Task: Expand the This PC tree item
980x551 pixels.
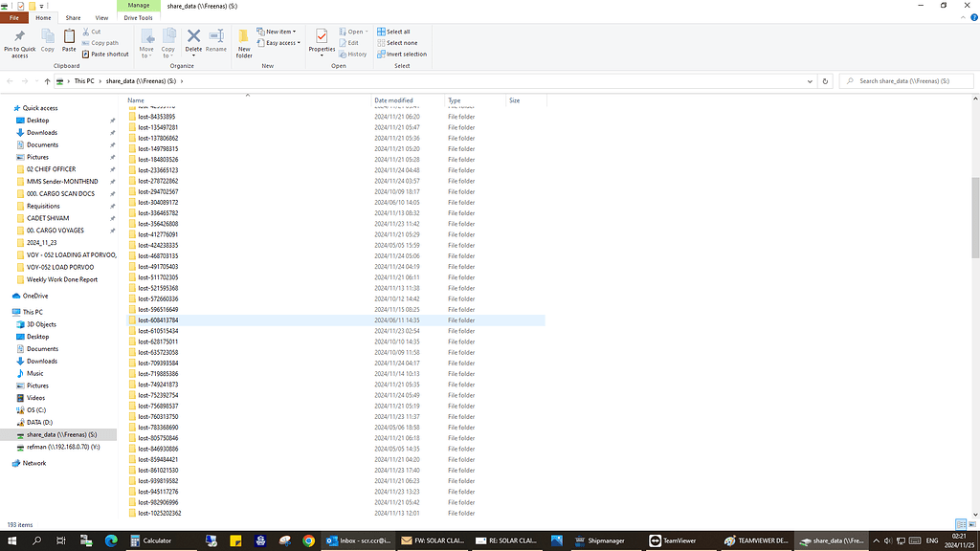Action: 10,313
